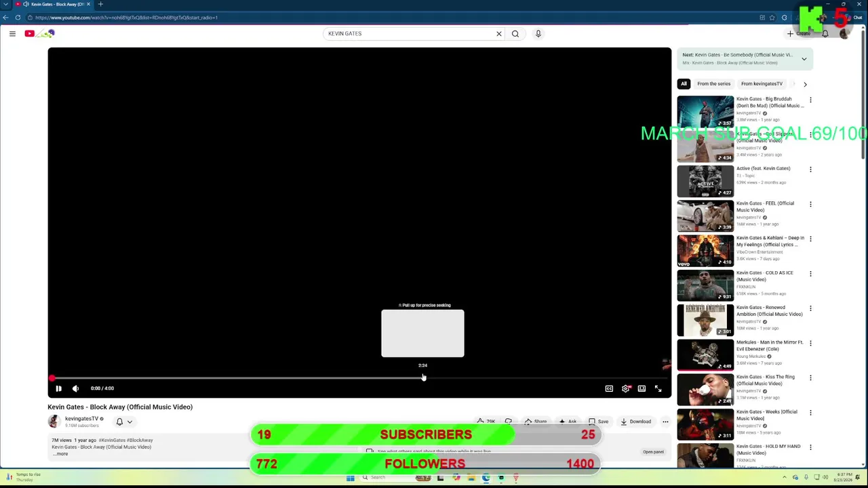Open Active (feat. Kevin Gates) title
This screenshot has height=488, width=868.
[764, 169]
